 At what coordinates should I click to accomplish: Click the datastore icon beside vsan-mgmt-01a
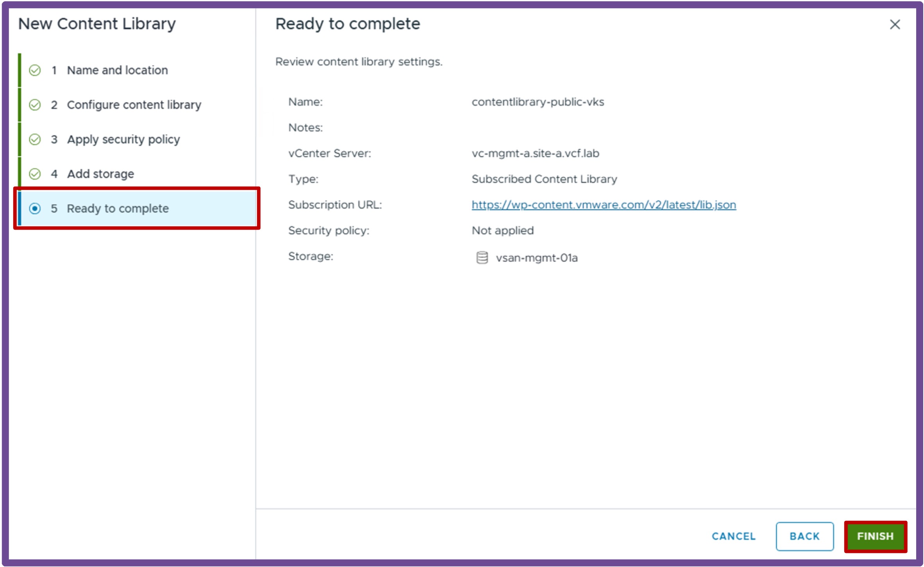(482, 258)
